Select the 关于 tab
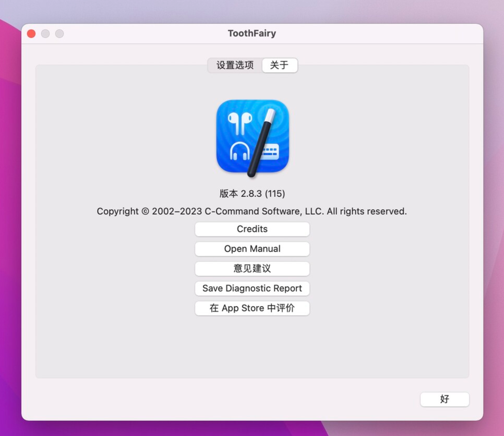This screenshot has height=436, width=504. point(280,65)
